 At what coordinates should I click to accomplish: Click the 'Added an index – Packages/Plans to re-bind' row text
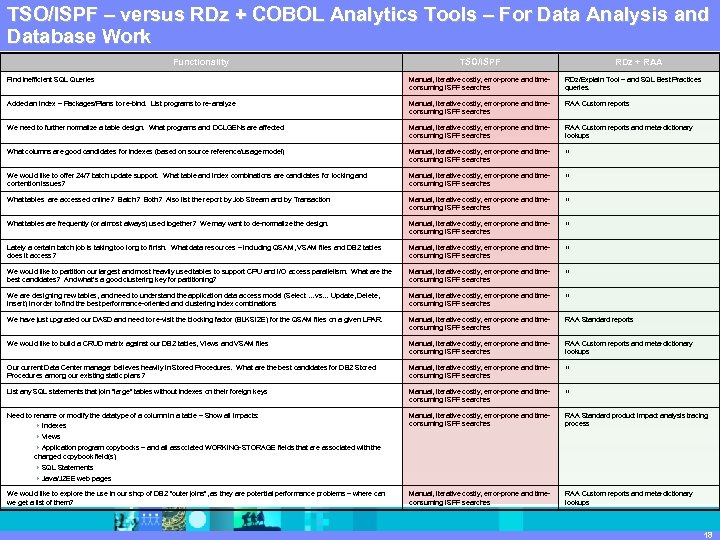(x=121, y=103)
